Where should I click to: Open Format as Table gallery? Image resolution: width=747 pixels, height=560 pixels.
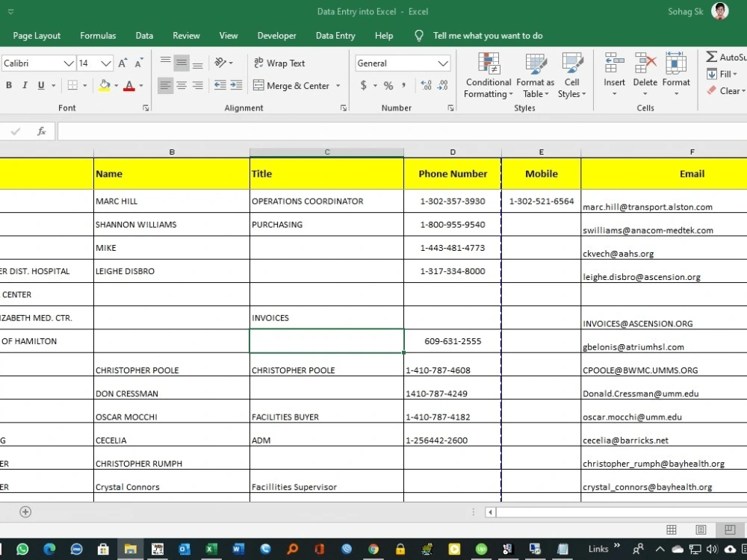[x=535, y=75]
